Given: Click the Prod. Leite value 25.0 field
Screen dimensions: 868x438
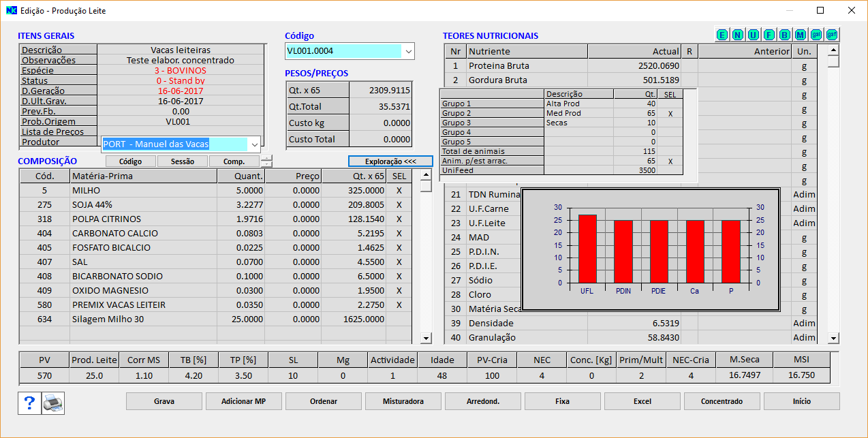Looking at the screenshot, I should (94, 375).
